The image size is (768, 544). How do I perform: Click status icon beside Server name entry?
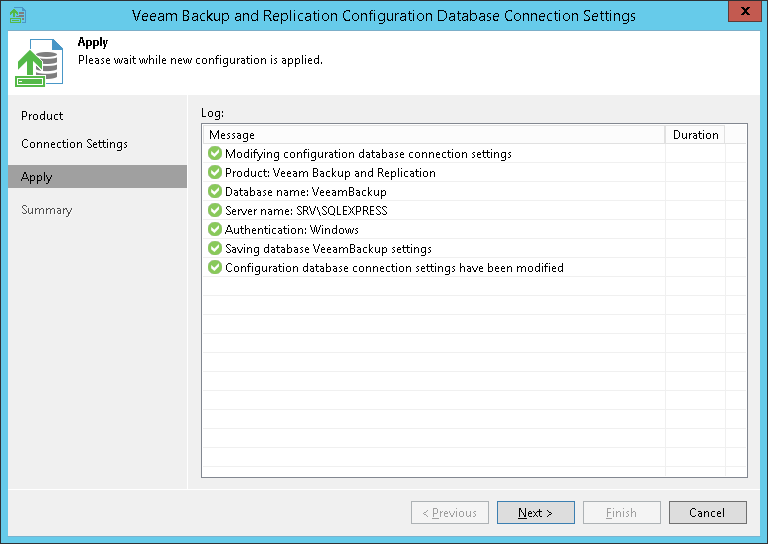coord(214,211)
